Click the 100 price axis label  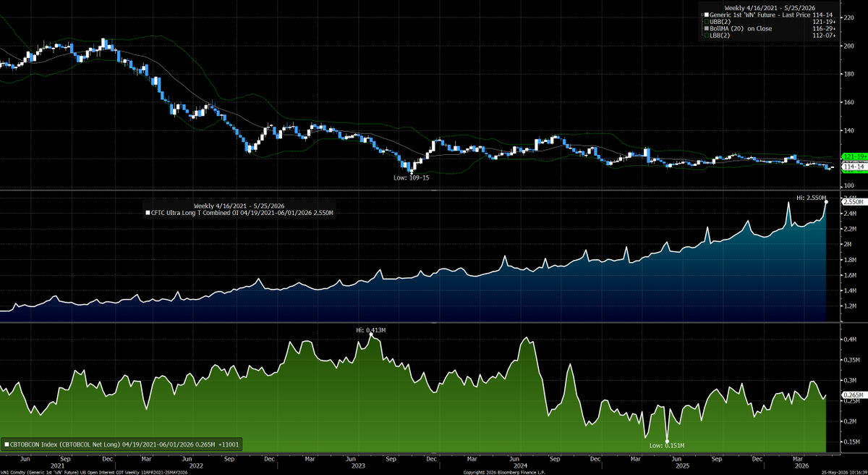click(849, 185)
